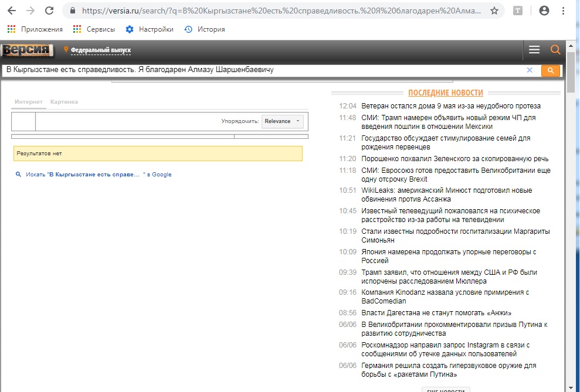The width and height of the screenshot is (580, 392).
Task: Click the orange magnifier icon in header
Action: (x=555, y=50)
